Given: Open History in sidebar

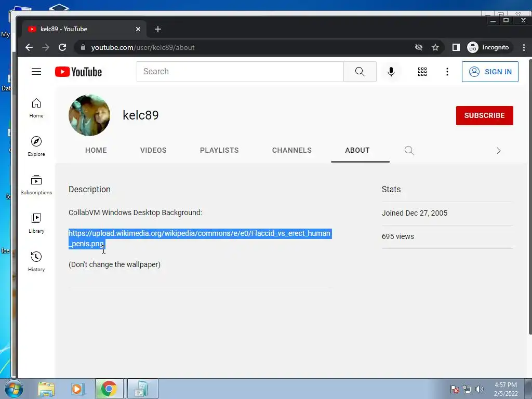Looking at the screenshot, I should click(x=36, y=262).
